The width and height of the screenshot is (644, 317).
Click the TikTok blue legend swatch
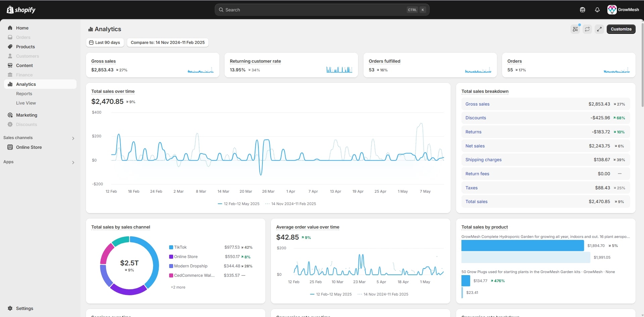pos(171,247)
